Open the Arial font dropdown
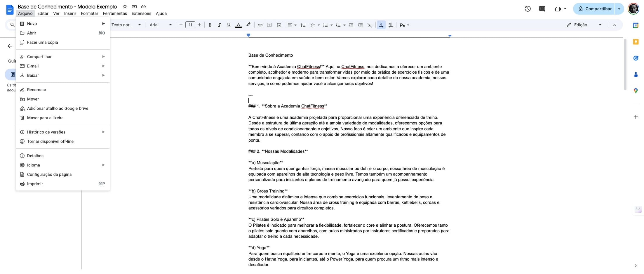The width and height of the screenshot is (644, 274). [161, 25]
